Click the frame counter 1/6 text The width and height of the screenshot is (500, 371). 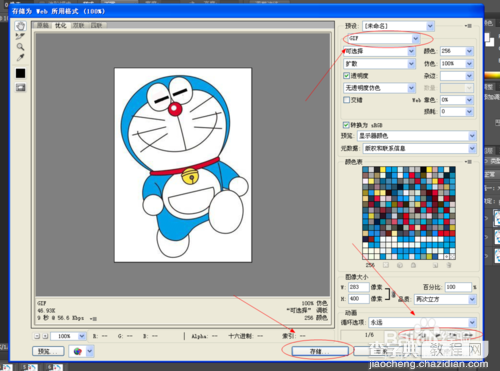click(369, 335)
